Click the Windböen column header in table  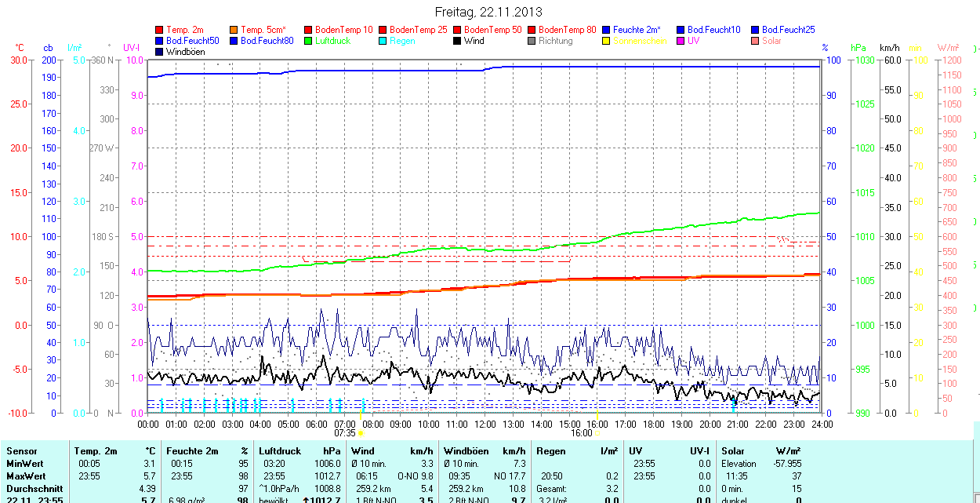(466, 451)
